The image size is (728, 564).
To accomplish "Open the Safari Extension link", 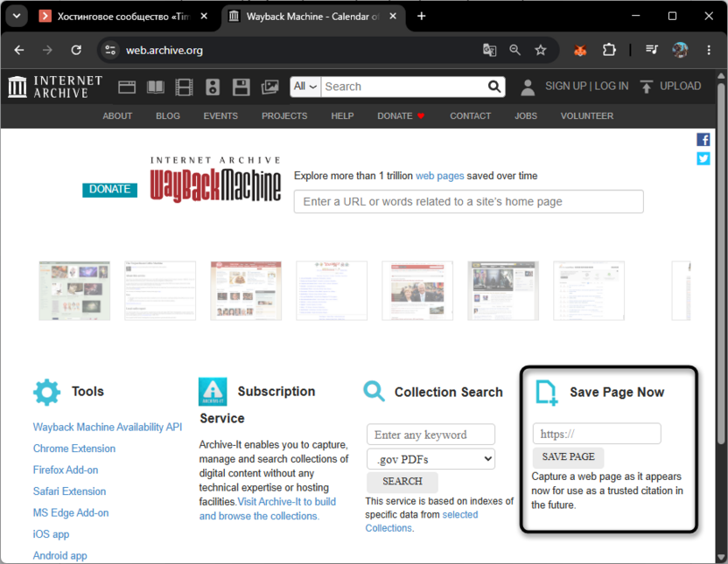I will tap(70, 491).
